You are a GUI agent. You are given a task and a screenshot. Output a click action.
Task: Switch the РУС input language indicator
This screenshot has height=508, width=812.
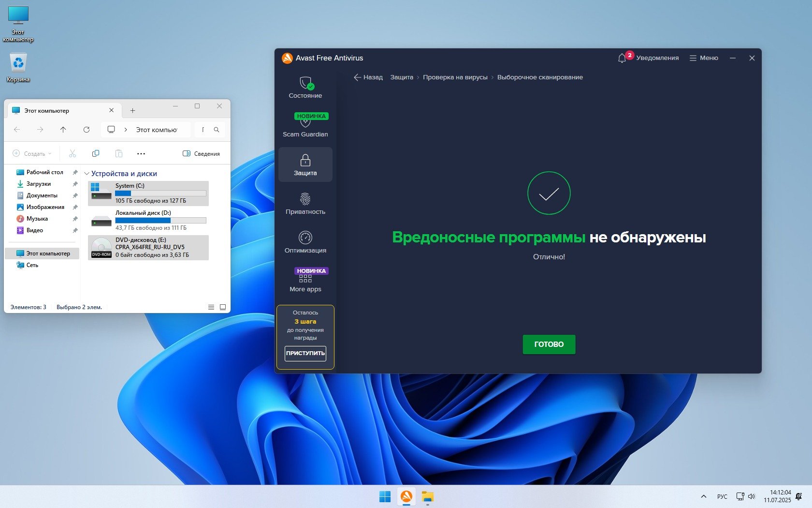pos(722,496)
